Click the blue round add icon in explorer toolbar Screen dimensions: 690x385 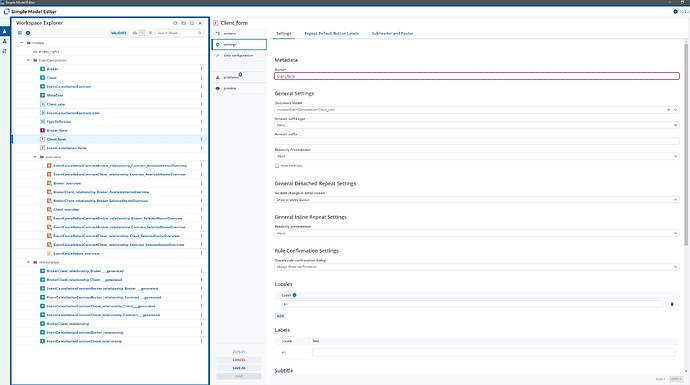tap(28, 33)
